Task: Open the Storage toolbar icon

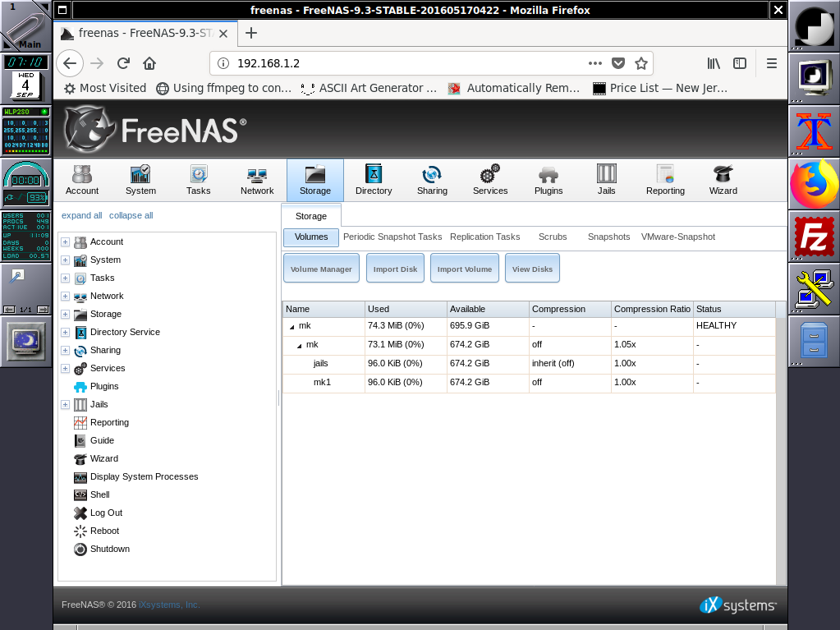Action: click(315, 181)
